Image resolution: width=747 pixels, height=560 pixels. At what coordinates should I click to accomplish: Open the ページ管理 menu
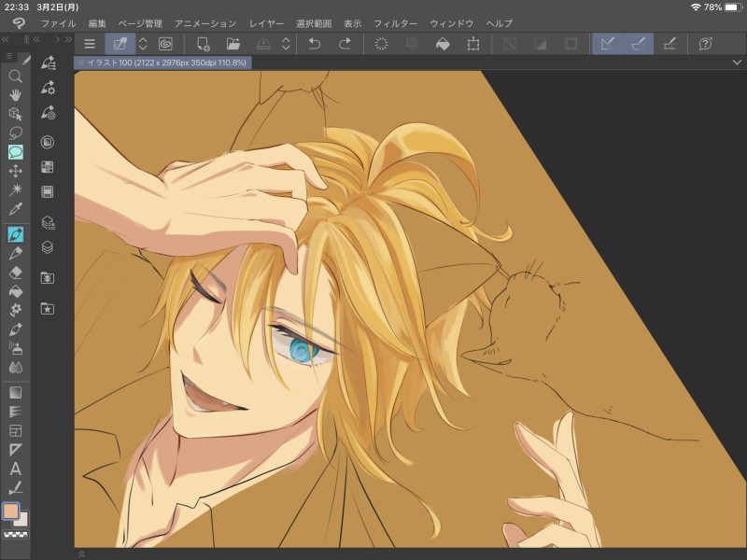click(140, 23)
